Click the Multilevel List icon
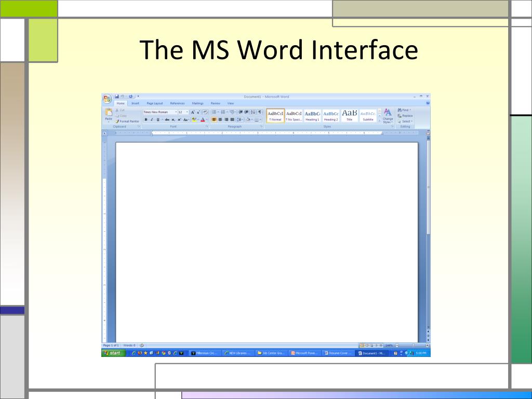Image resolution: width=532 pixels, height=399 pixels. pyautogui.click(x=232, y=112)
